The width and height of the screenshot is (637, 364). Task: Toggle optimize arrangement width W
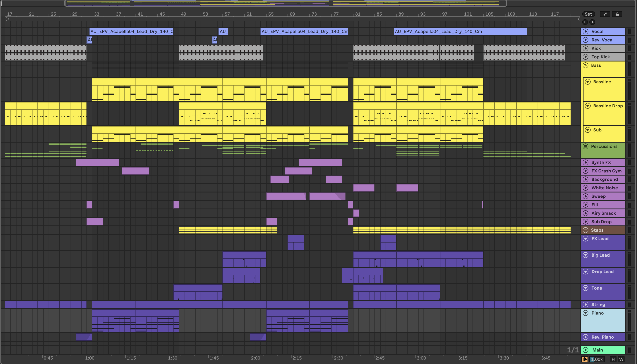621,359
